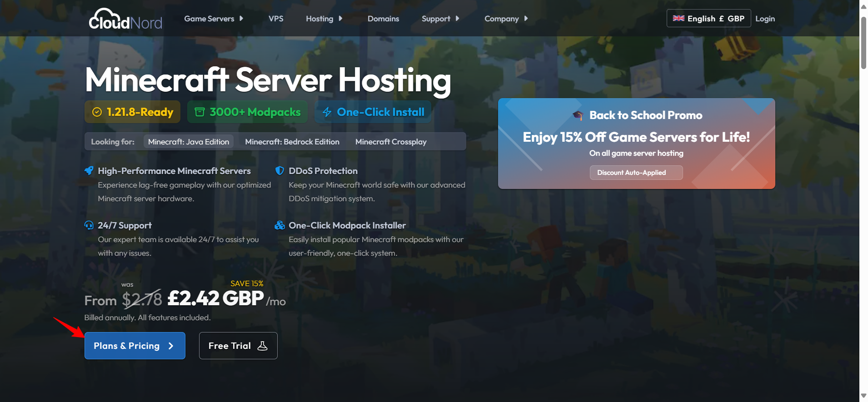Go to the VPS page
This screenshot has width=868, height=402.
[x=276, y=19]
